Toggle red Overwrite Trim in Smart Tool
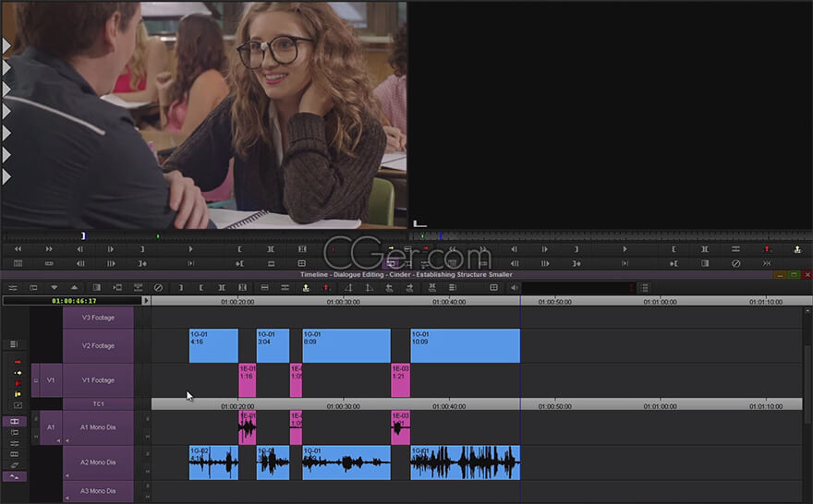This screenshot has height=504, width=813. (x=18, y=383)
